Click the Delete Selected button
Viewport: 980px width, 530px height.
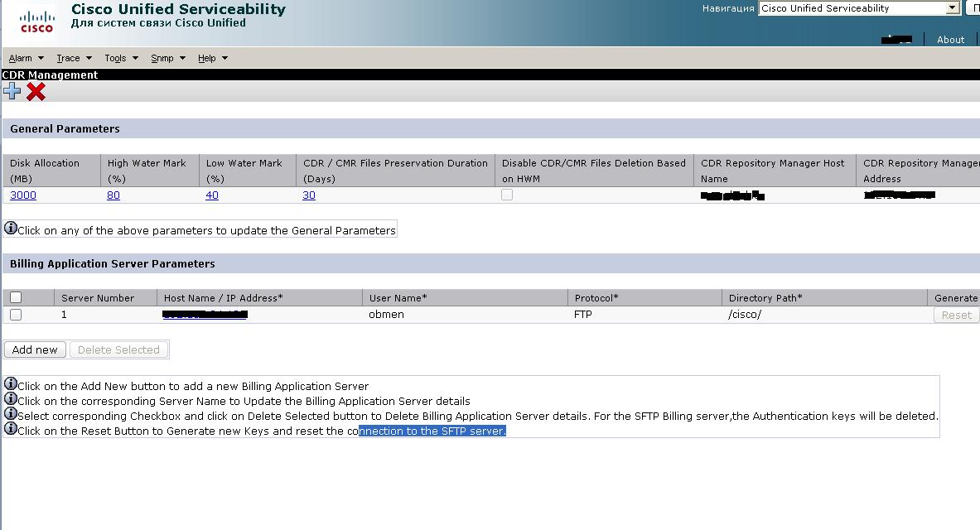(x=118, y=349)
